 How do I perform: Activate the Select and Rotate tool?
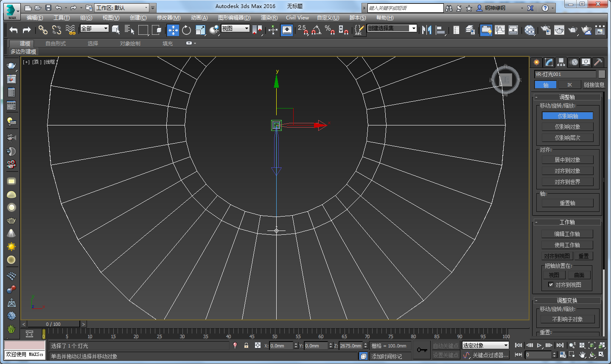[186, 30]
